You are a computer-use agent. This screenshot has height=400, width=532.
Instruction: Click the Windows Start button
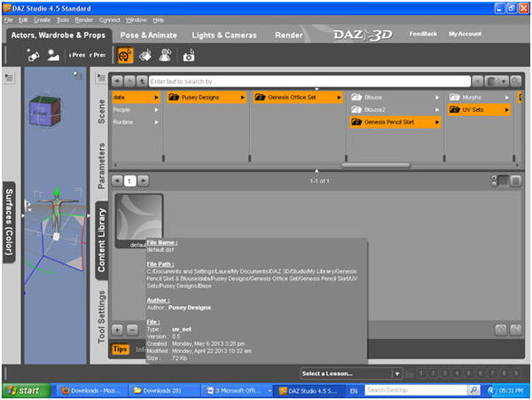27,391
